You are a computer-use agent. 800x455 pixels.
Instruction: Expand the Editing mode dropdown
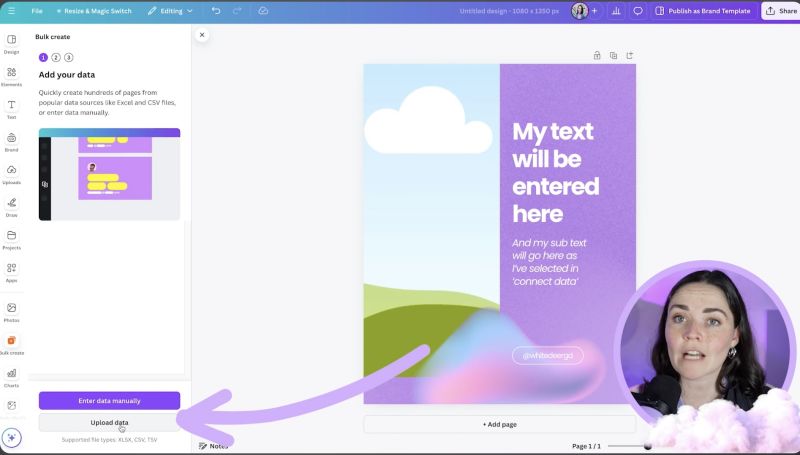(170, 11)
